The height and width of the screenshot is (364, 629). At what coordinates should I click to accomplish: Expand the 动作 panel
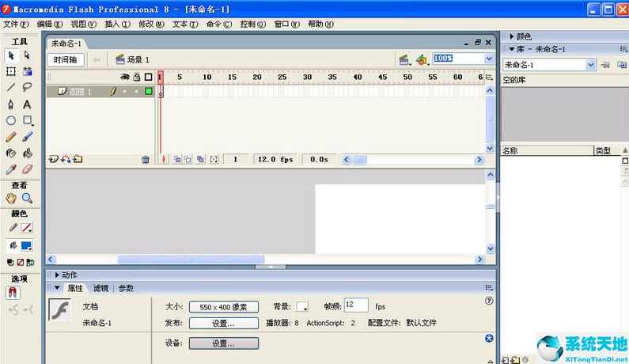pyautogui.click(x=57, y=275)
